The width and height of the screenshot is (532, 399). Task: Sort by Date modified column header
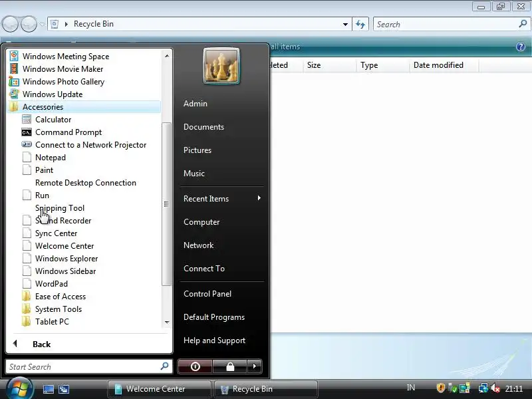(x=444, y=65)
